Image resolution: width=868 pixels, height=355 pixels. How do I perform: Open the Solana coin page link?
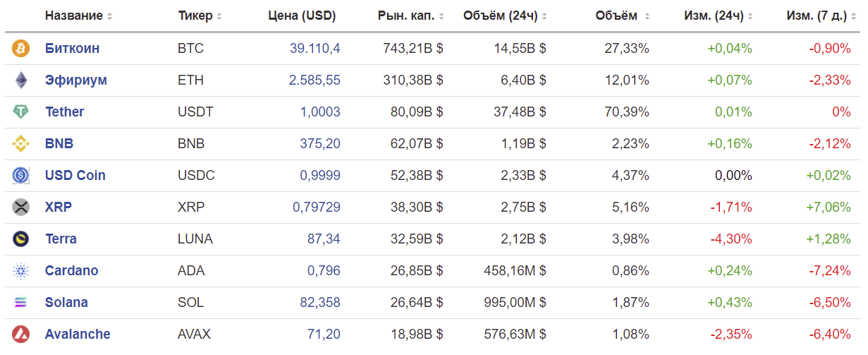[x=66, y=303]
